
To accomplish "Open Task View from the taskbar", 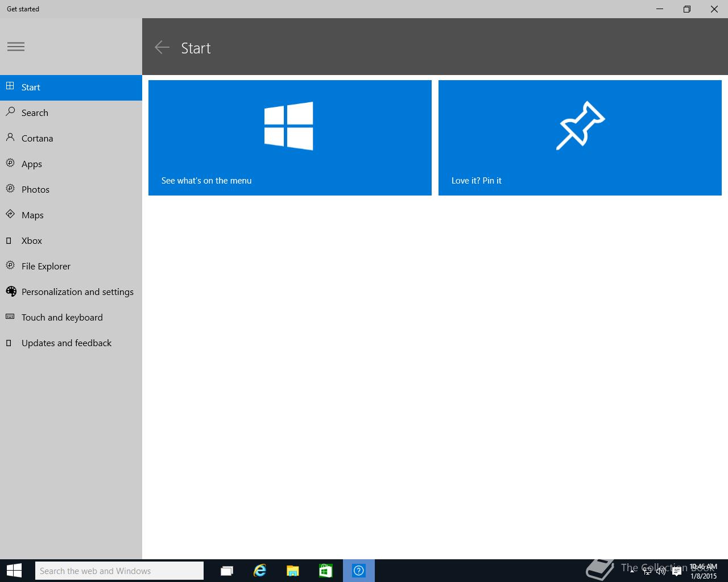I will (x=227, y=571).
